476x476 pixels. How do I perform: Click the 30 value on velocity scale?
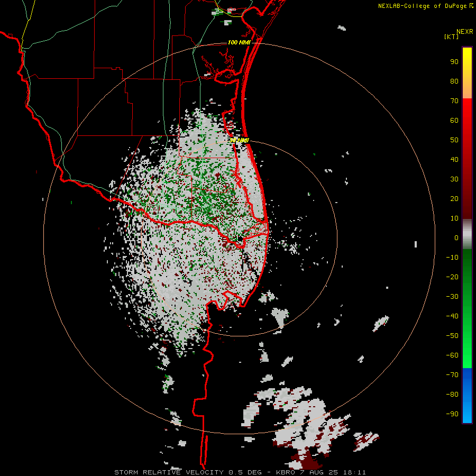[454, 179]
